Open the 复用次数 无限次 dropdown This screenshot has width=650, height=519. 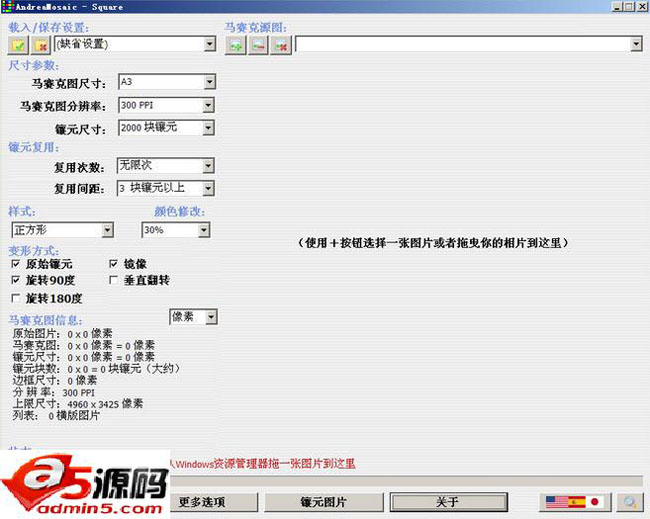click(208, 166)
